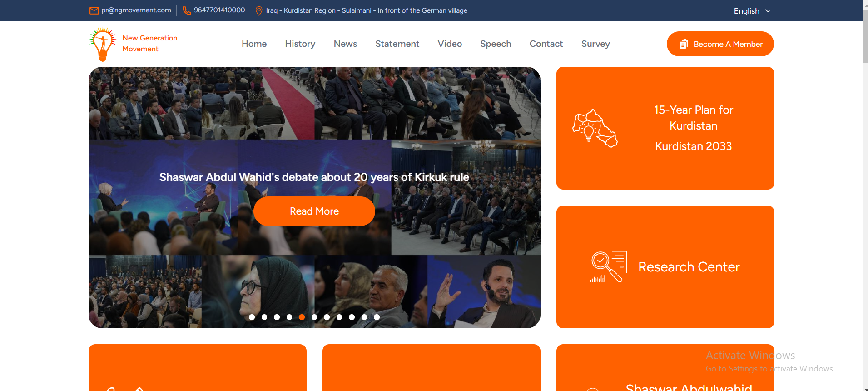Select the last carousel slide dot
868x391 pixels.
(377, 317)
